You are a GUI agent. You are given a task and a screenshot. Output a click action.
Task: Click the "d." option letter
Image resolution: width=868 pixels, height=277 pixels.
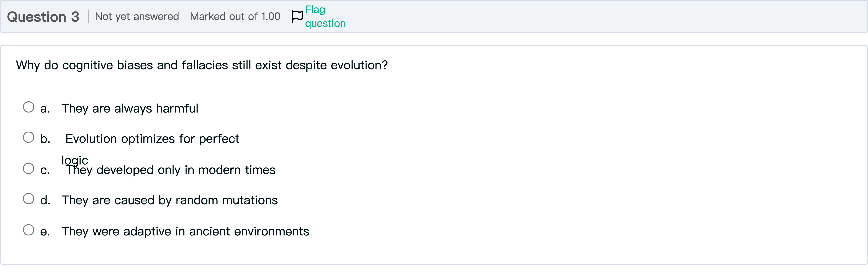coord(45,201)
